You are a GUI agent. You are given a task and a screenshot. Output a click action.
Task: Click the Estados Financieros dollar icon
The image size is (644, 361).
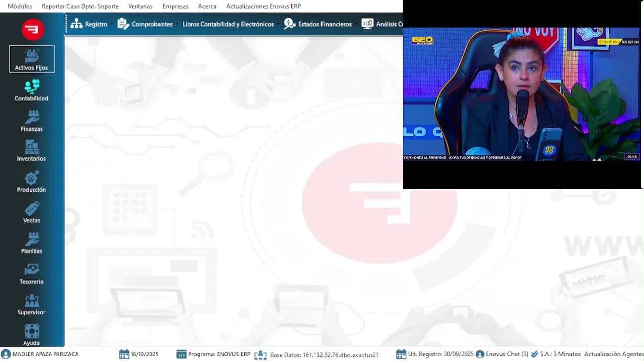[289, 24]
